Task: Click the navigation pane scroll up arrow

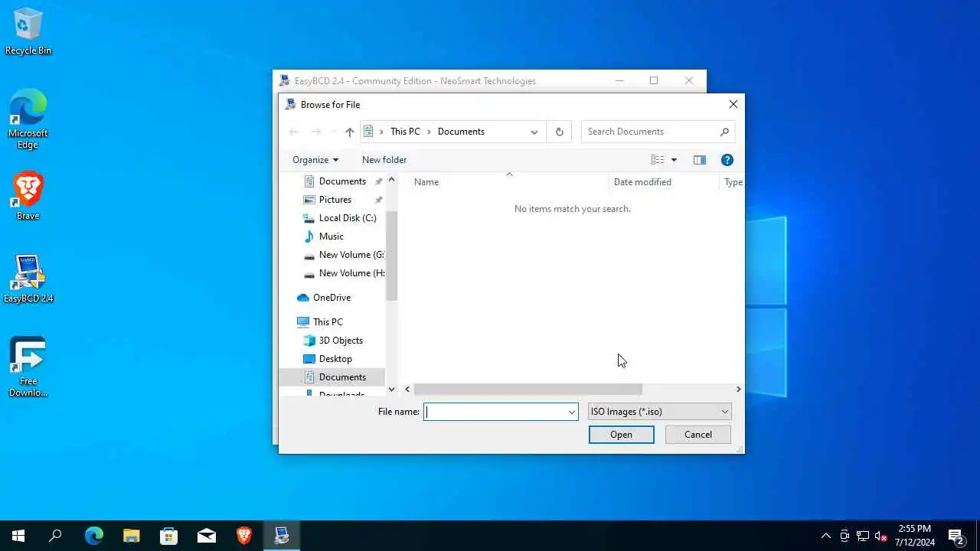Action: (x=392, y=180)
